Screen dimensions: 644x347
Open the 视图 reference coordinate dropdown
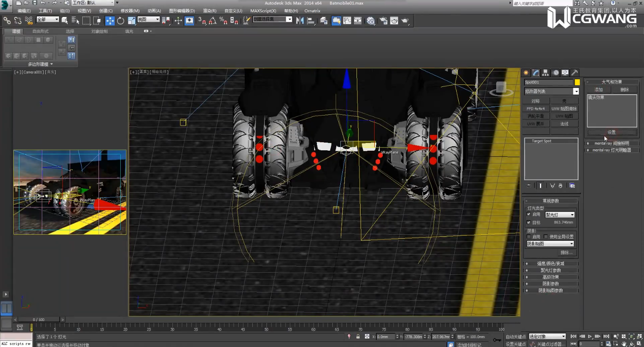[x=149, y=19]
